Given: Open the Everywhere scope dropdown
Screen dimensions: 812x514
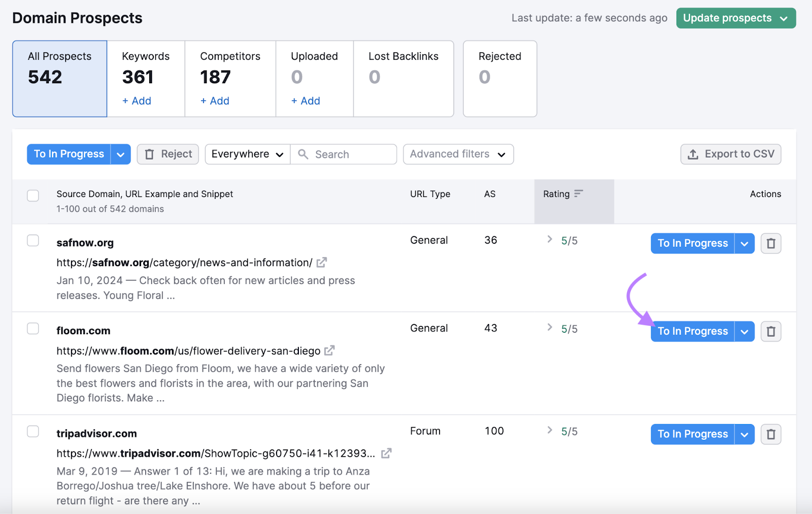Looking at the screenshot, I should coord(247,154).
